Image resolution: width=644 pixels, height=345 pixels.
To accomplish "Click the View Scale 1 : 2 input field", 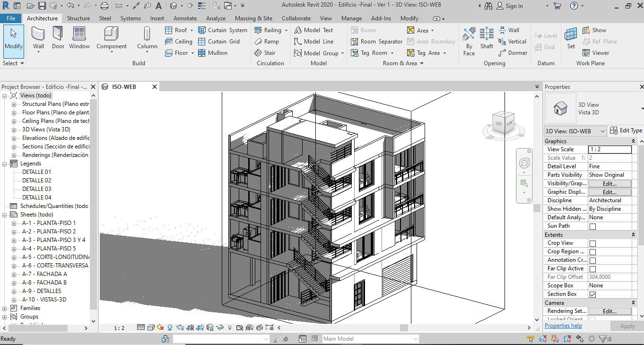I will point(609,149).
